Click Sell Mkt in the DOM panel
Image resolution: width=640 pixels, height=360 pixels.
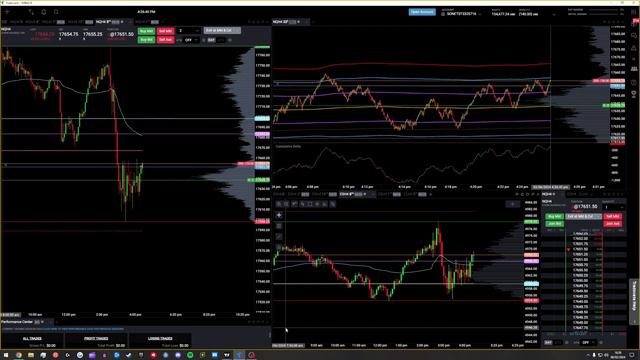click(613, 216)
